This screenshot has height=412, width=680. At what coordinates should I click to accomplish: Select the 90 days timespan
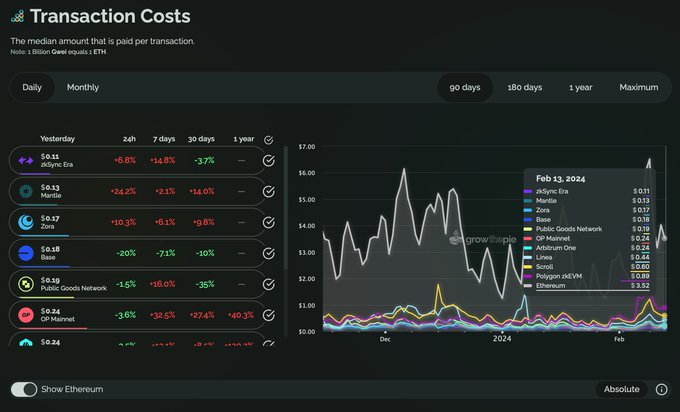click(465, 87)
